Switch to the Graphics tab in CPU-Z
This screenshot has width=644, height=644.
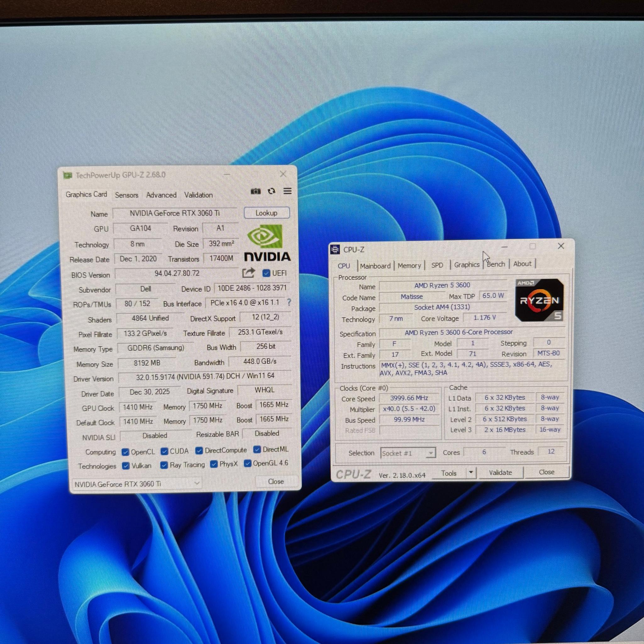tap(467, 265)
